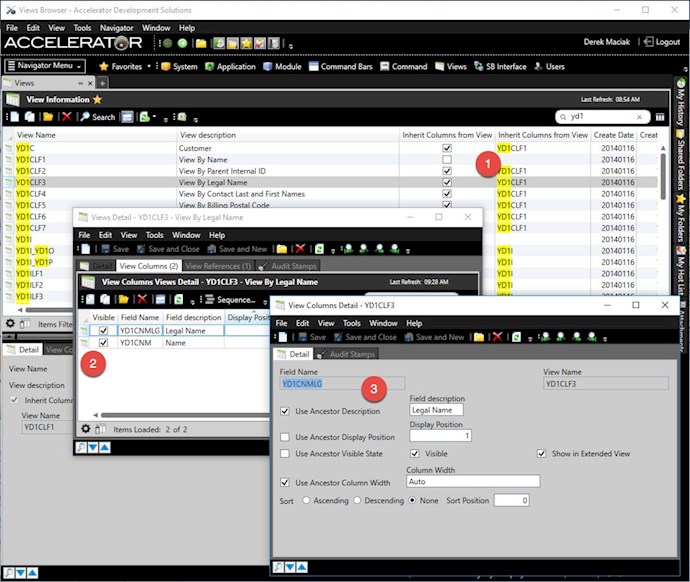
Task: Toggle Use Ancestor Column Width checkbox
Action: point(285,483)
